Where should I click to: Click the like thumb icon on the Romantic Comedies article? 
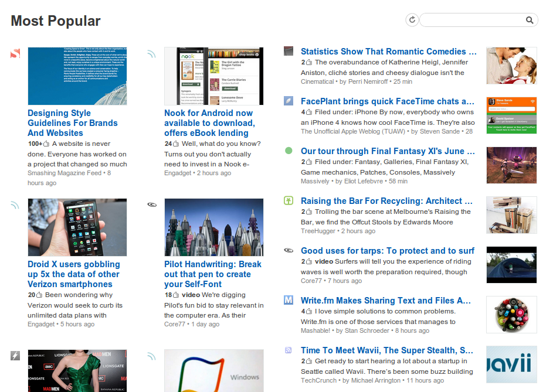[x=309, y=62]
